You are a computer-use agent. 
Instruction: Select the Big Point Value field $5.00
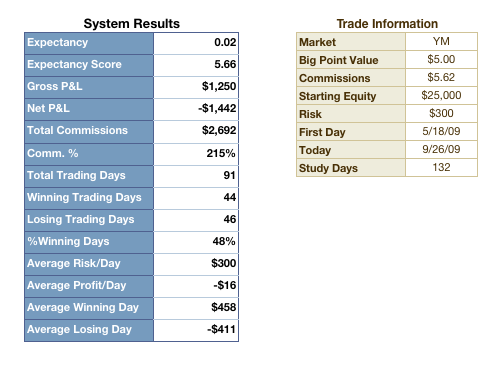tap(441, 60)
